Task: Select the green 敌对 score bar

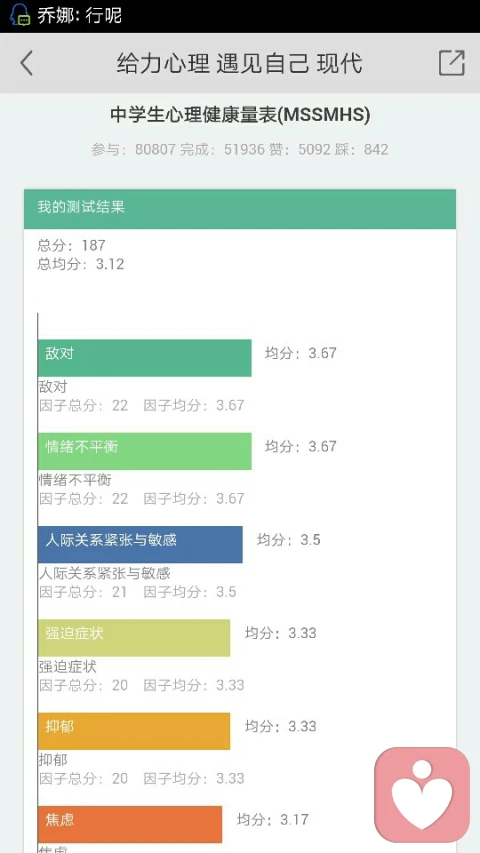Action: 145,358
